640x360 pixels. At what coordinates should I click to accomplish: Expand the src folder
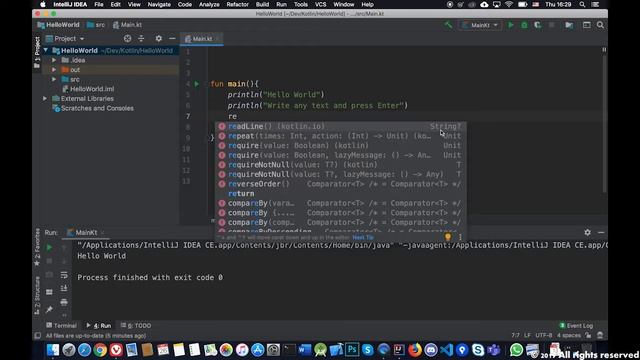pyautogui.click(x=54, y=79)
